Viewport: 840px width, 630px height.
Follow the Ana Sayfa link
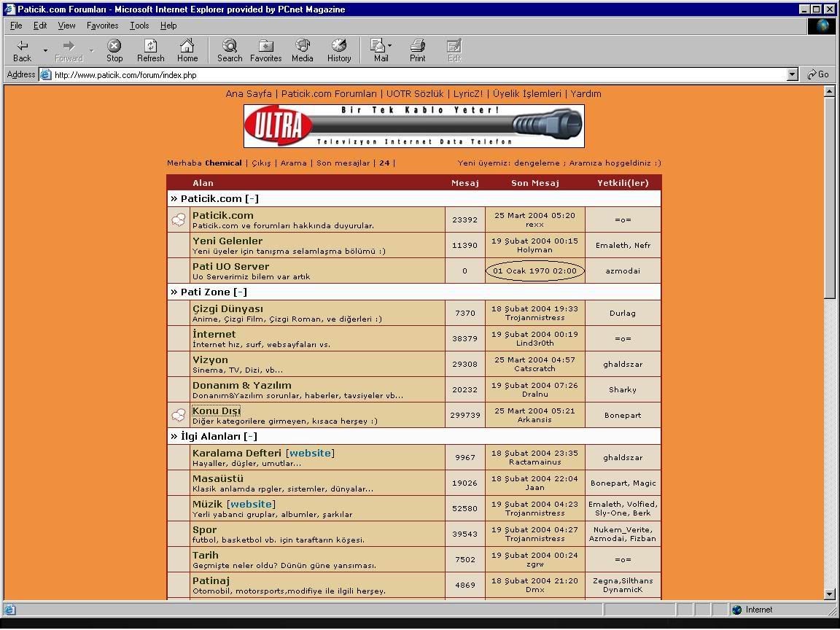[x=249, y=94]
